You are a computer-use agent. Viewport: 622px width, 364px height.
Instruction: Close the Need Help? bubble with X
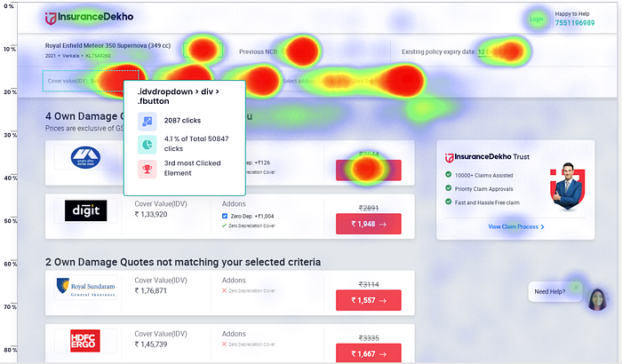[576, 287]
